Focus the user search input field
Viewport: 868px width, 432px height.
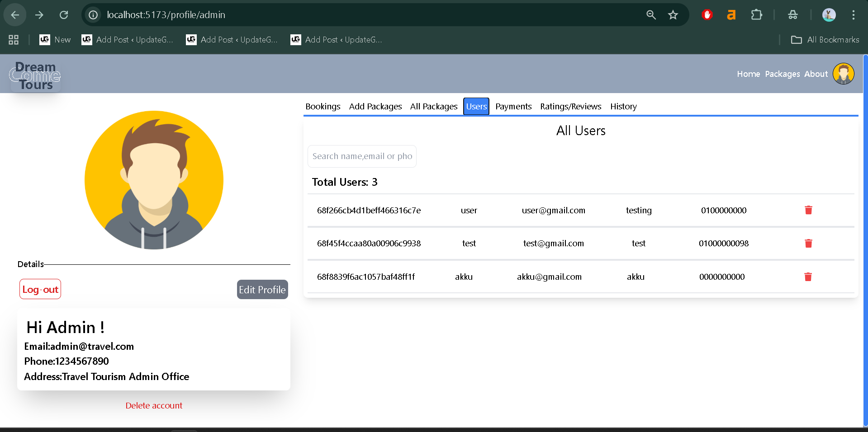coord(362,156)
